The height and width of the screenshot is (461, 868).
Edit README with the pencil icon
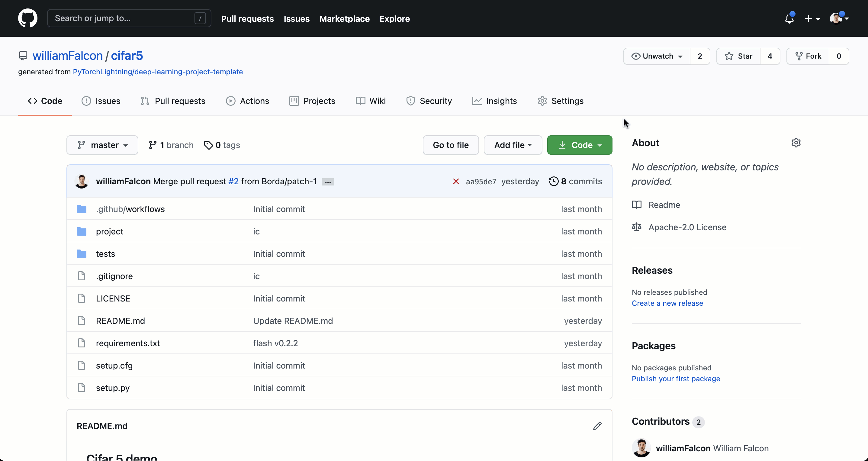597,426
